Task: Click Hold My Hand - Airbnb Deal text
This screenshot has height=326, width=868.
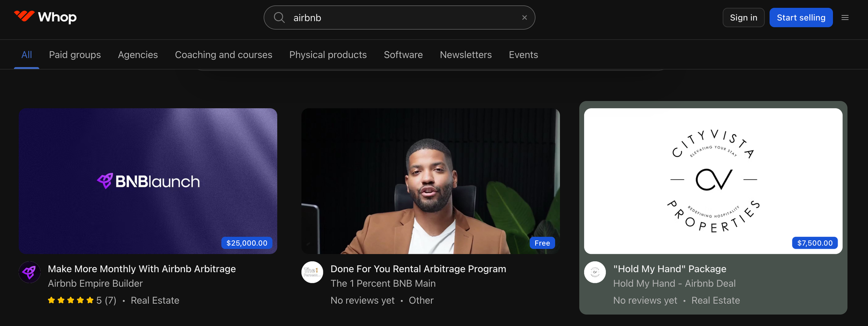Action: [674, 283]
